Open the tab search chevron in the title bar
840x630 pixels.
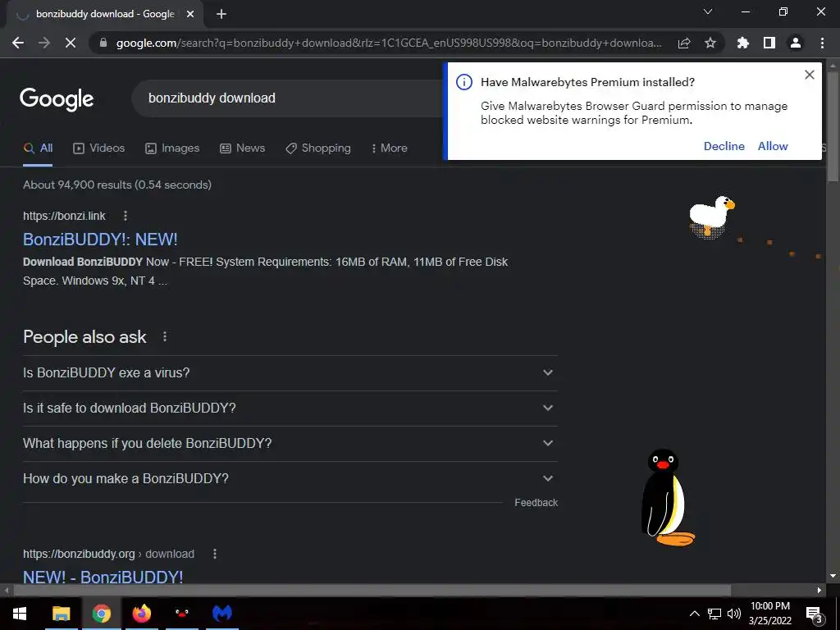point(708,11)
